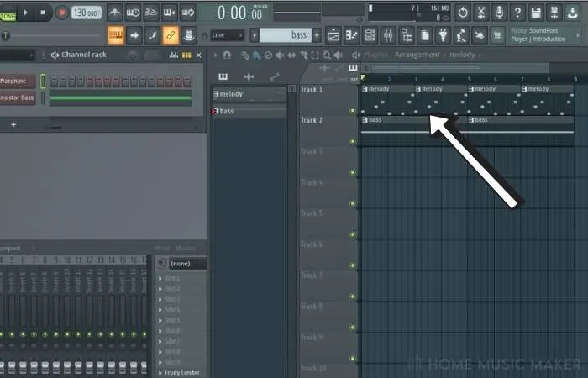Click the circular arrow undo history icon
This screenshot has width=588, height=378.
(x=463, y=13)
